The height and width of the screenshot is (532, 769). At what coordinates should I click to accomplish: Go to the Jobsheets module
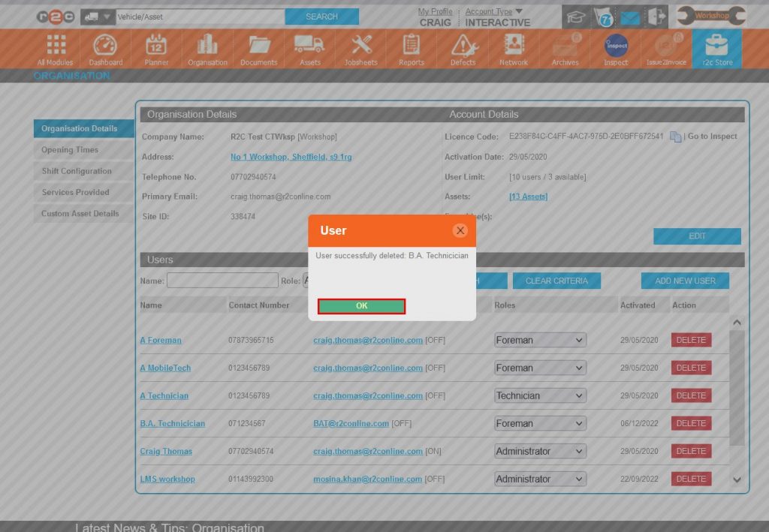click(361, 50)
